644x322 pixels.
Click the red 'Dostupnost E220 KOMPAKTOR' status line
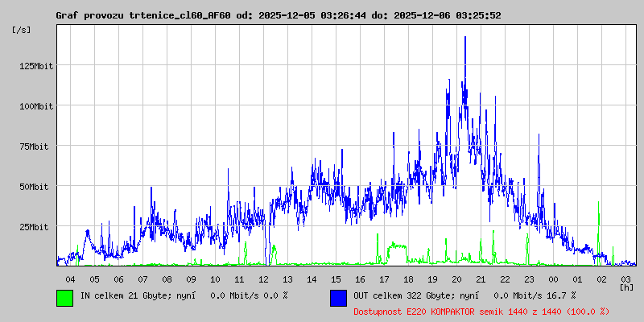(481, 311)
